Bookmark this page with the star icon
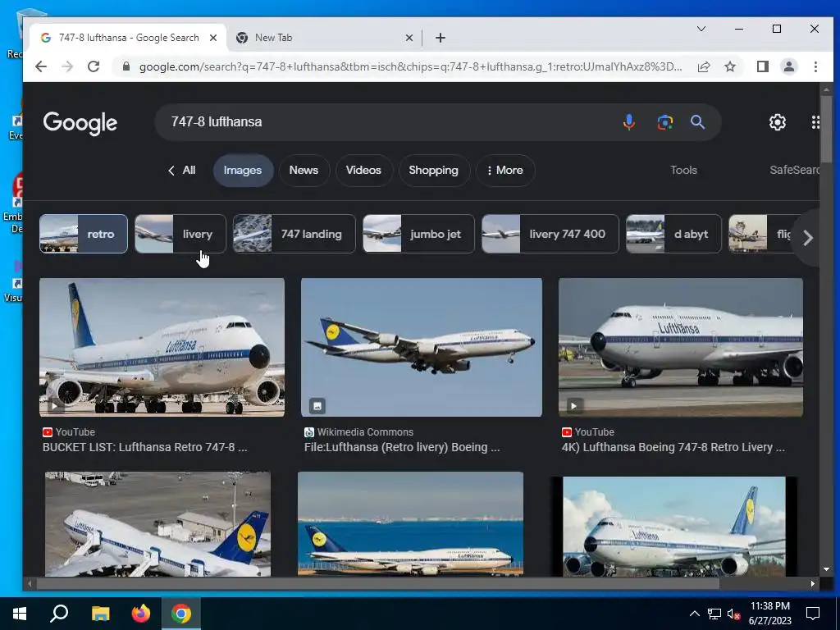The width and height of the screenshot is (840, 630). pos(729,66)
